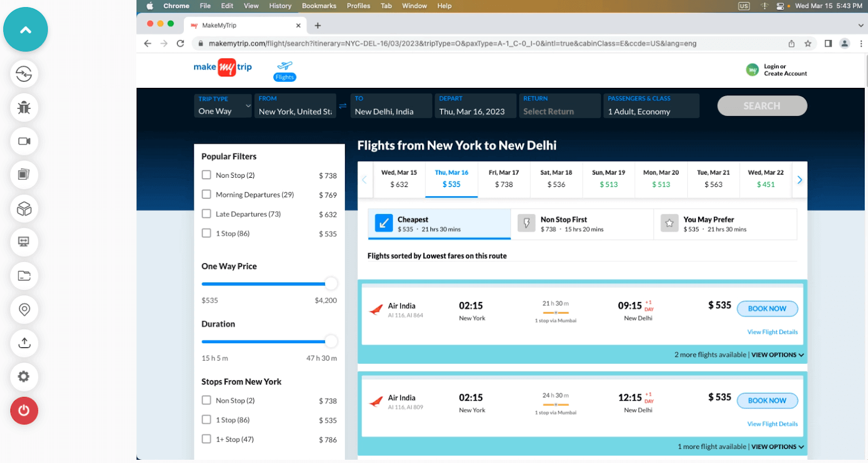This screenshot has width=868, height=463.
Task: Open the Return date selector
Action: click(559, 106)
